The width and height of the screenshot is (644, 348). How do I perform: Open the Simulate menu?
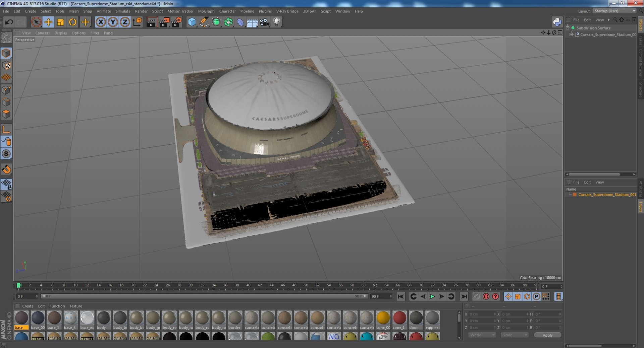click(x=123, y=11)
